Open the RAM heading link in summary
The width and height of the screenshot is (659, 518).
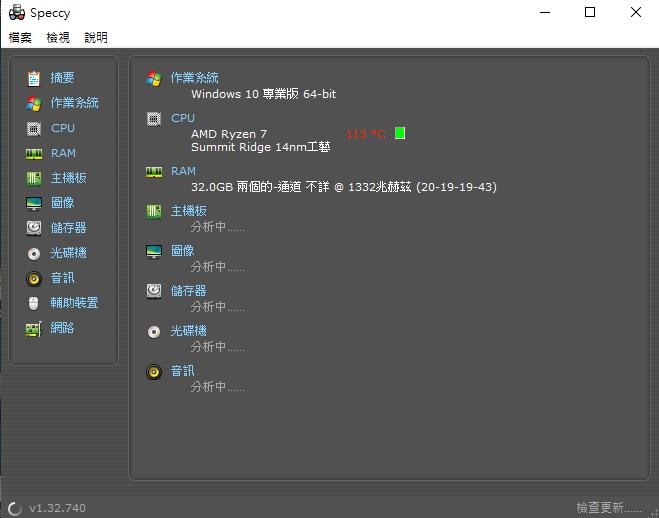(x=184, y=171)
